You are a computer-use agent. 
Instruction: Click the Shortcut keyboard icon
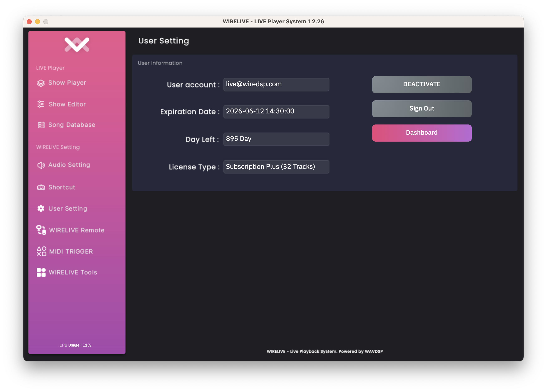point(41,187)
